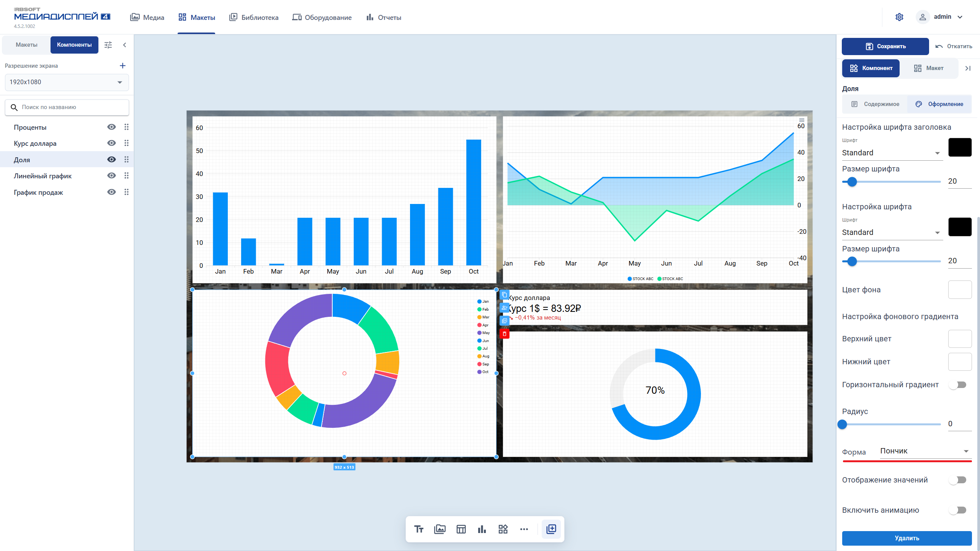Enable Включить анимацию switch

click(x=958, y=510)
